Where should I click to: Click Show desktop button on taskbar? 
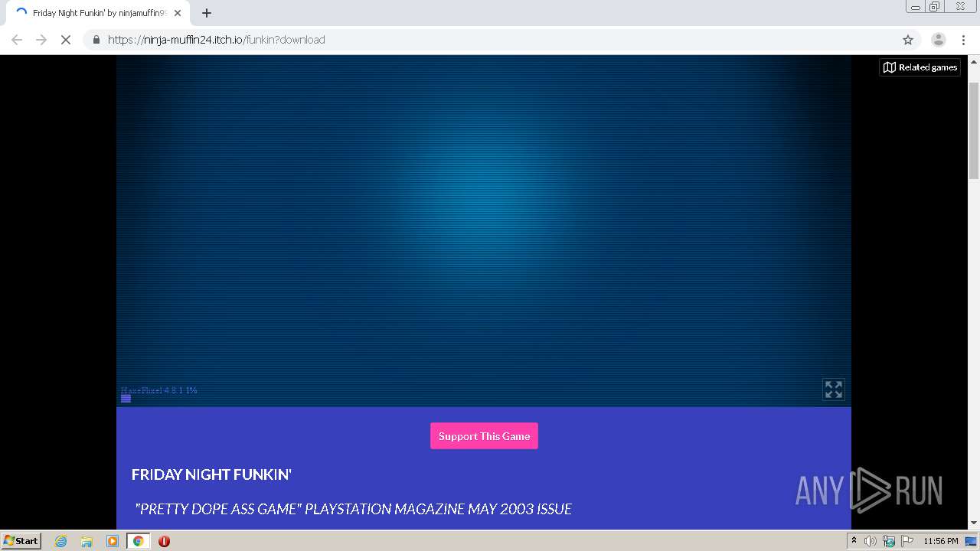click(971, 541)
